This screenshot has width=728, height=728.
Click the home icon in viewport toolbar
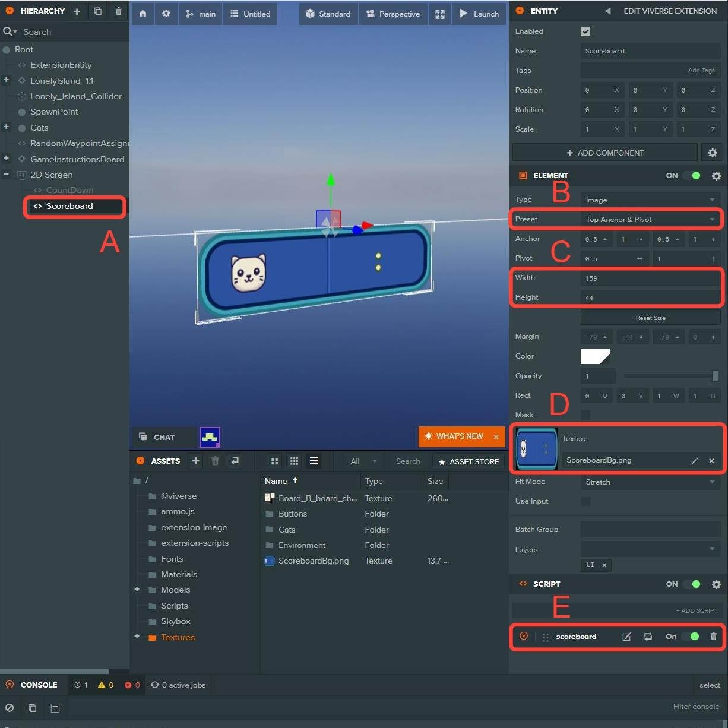tap(143, 14)
